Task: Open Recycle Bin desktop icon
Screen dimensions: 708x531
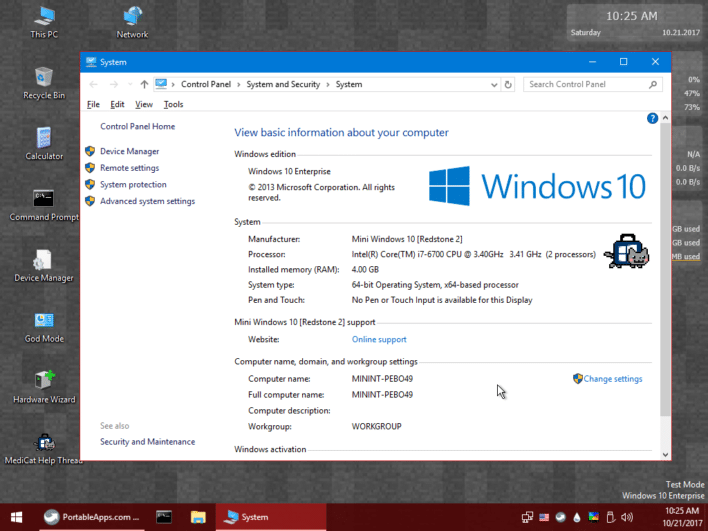Action: [x=44, y=84]
